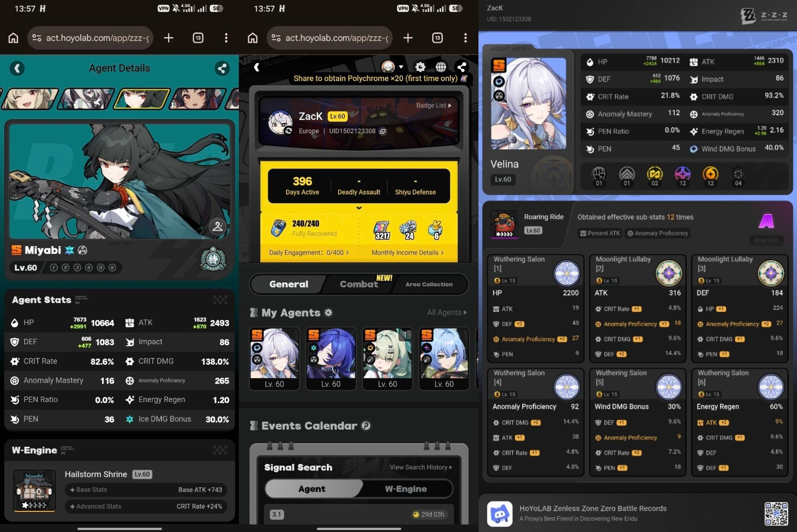Tap the Percent ATK sub-stat tag
The width and height of the screenshot is (797, 532).
point(600,233)
